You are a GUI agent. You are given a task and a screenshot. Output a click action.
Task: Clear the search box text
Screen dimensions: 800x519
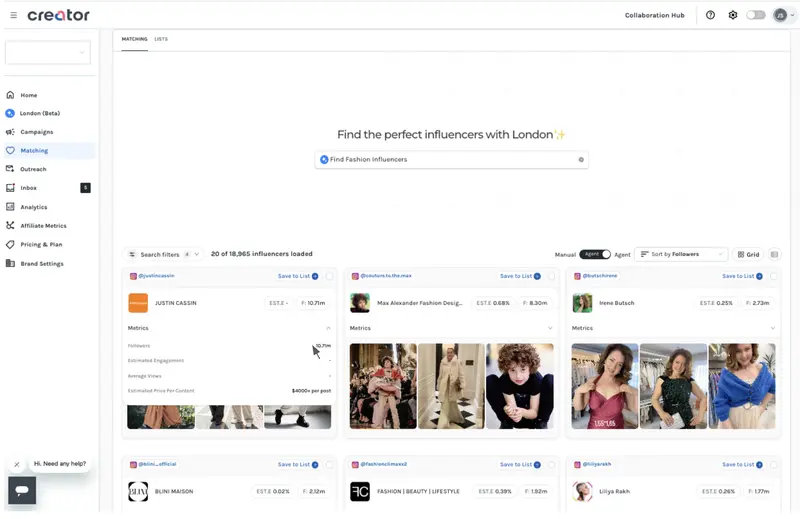tap(581, 160)
